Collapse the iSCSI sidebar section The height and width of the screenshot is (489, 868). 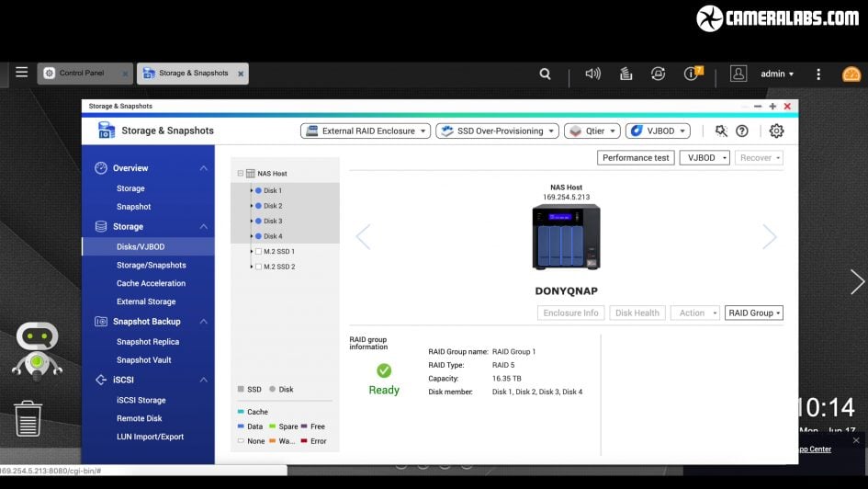click(x=204, y=380)
